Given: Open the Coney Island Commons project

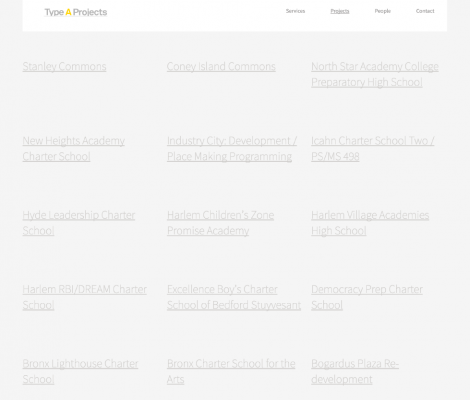Looking at the screenshot, I should (x=221, y=66).
